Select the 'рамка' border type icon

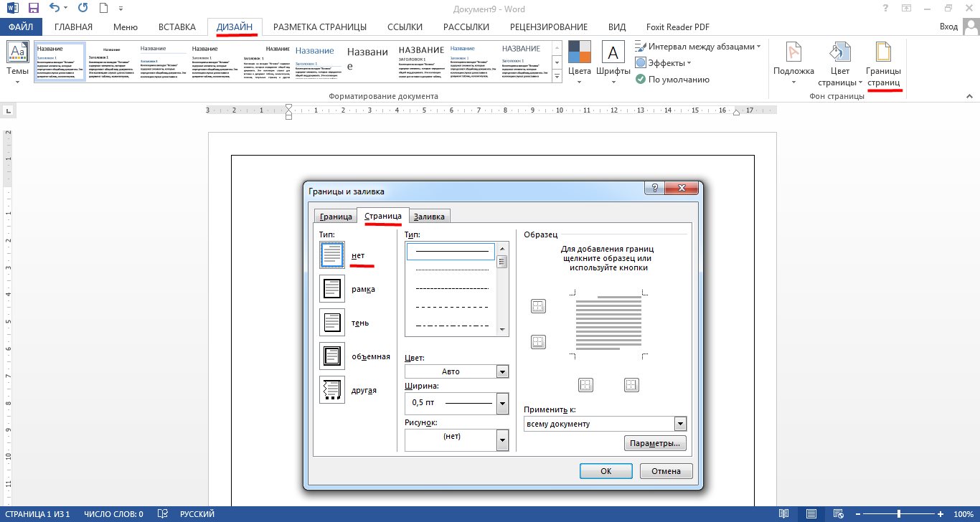tap(332, 289)
